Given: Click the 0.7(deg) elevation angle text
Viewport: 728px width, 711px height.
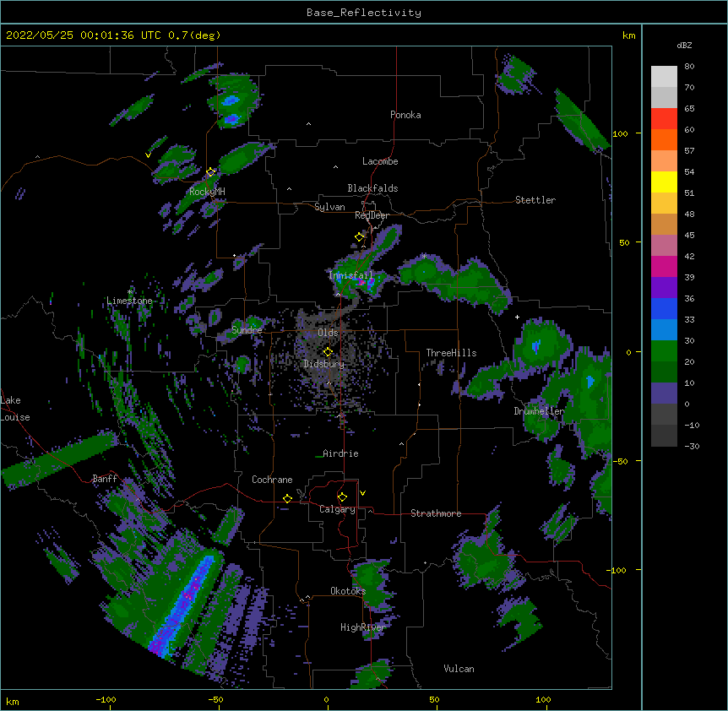Looking at the screenshot, I should pyautogui.click(x=194, y=35).
